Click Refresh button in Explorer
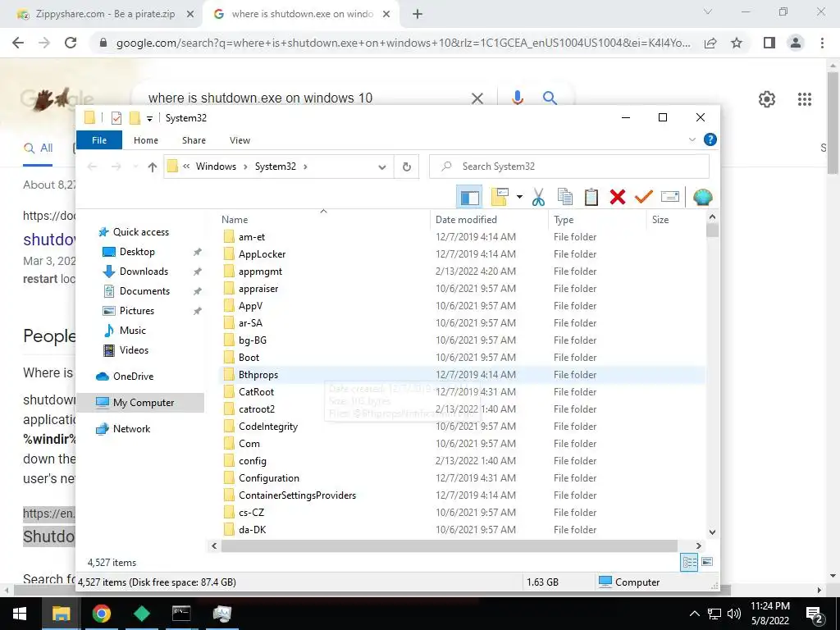 (407, 167)
